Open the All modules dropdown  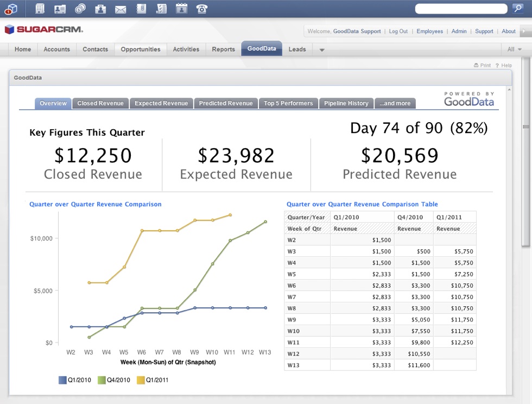[x=515, y=49]
